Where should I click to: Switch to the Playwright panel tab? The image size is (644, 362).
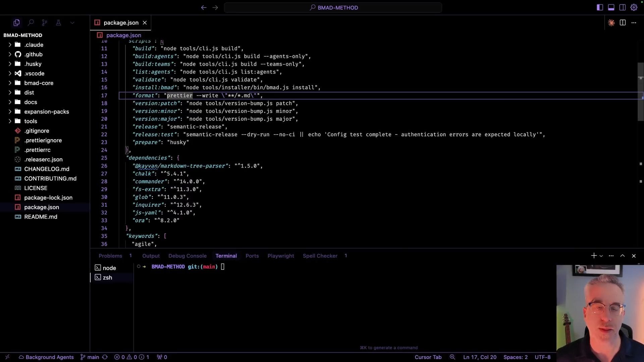[x=280, y=256]
